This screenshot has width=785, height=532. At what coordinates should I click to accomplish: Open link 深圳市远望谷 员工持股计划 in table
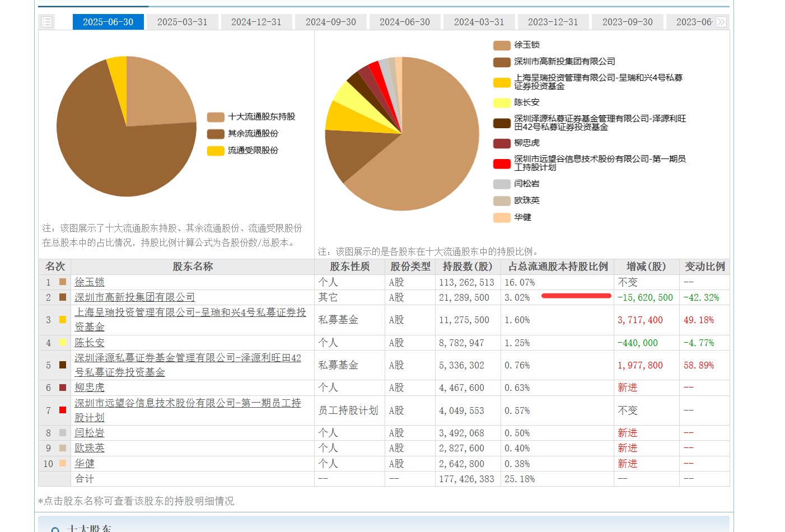188,410
